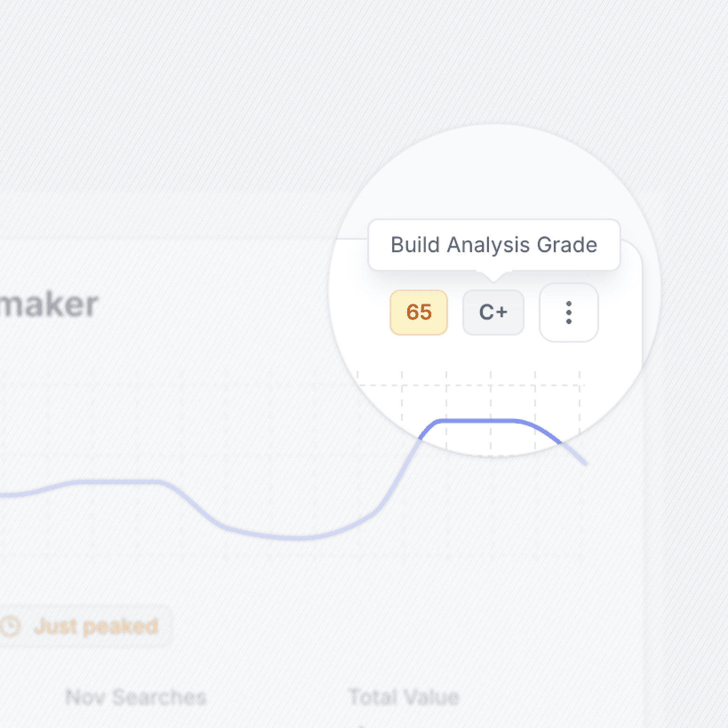The height and width of the screenshot is (728, 728).
Task: Click the top dot of the kebab menu
Action: (568, 302)
